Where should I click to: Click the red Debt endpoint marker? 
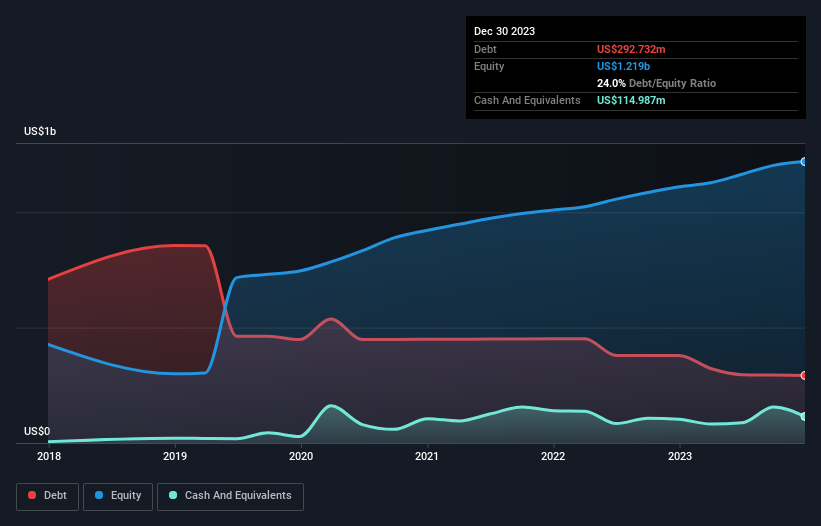(x=804, y=375)
